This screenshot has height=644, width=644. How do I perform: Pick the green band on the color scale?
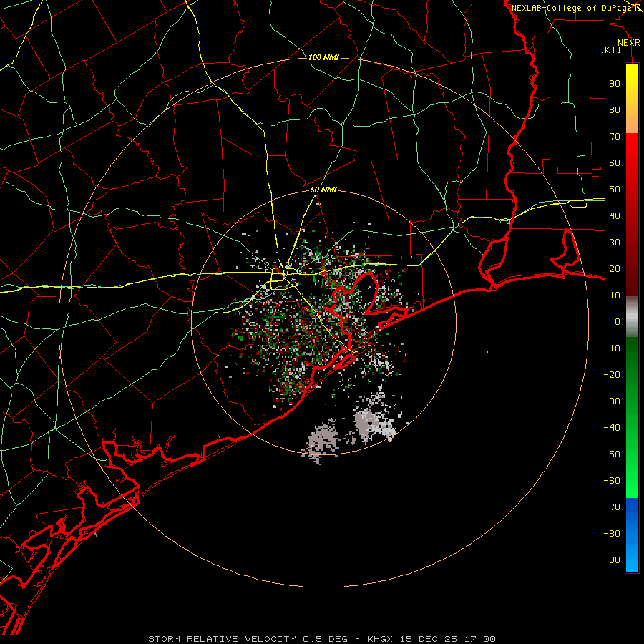(x=632, y=417)
